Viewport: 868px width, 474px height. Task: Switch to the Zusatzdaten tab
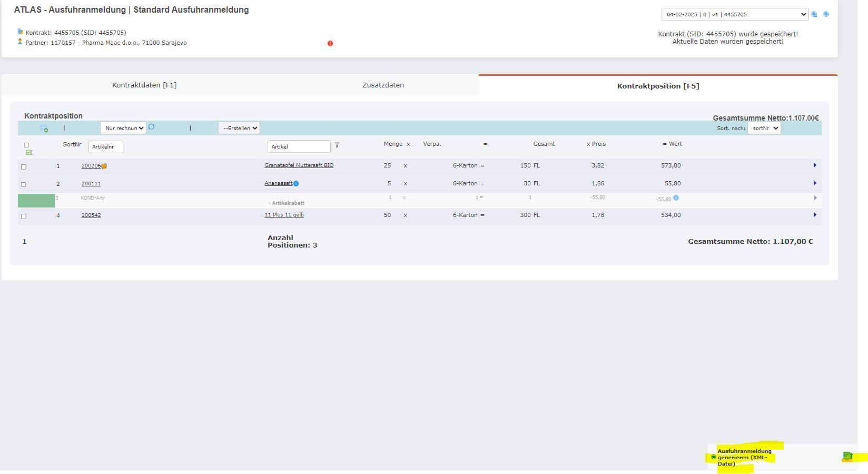click(x=383, y=85)
